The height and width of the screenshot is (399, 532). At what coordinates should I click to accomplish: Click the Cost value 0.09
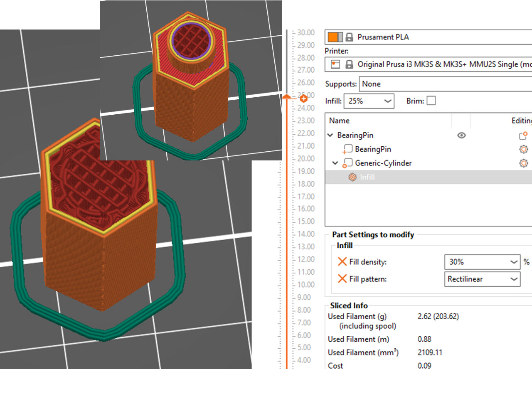point(424,366)
